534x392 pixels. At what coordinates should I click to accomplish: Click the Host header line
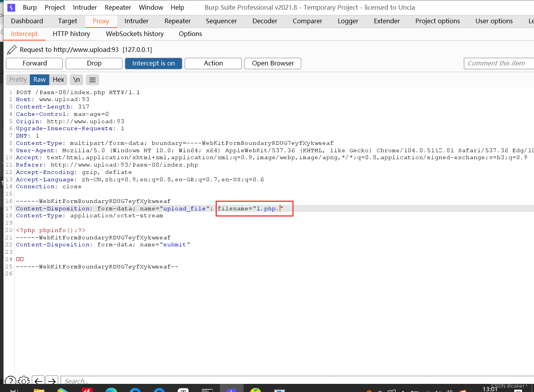click(x=53, y=100)
